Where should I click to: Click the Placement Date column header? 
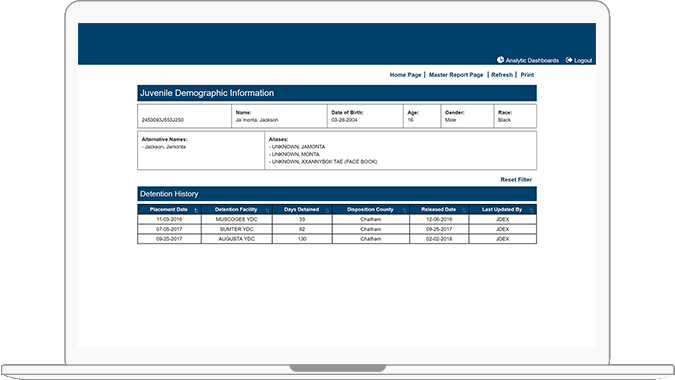click(x=169, y=210)
